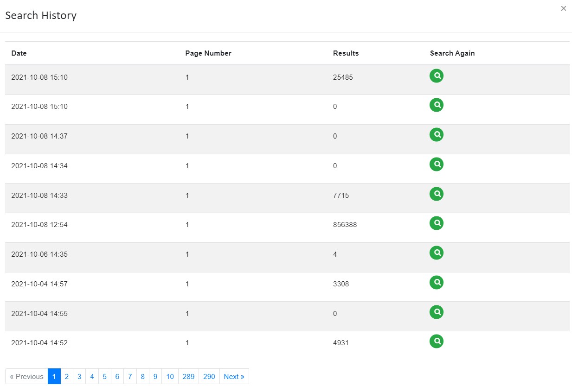Select the 4931 results value
The image size is (572, 392).
pos(341,343)
